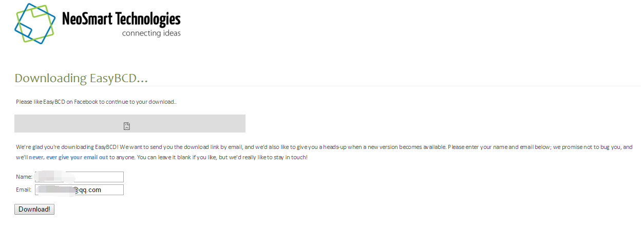
Task: Click the word "Facebook" in the prompt
Action: pyautogui.click(x=86, y=102)
